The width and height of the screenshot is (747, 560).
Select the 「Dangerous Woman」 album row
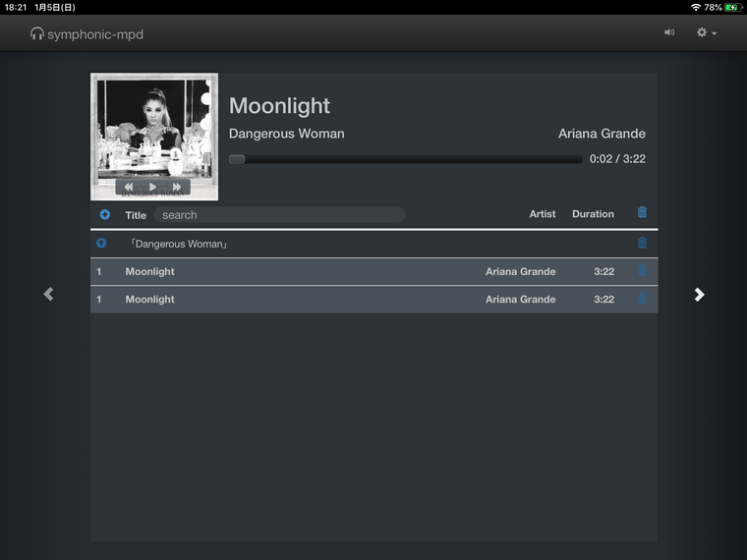[374, 244]
